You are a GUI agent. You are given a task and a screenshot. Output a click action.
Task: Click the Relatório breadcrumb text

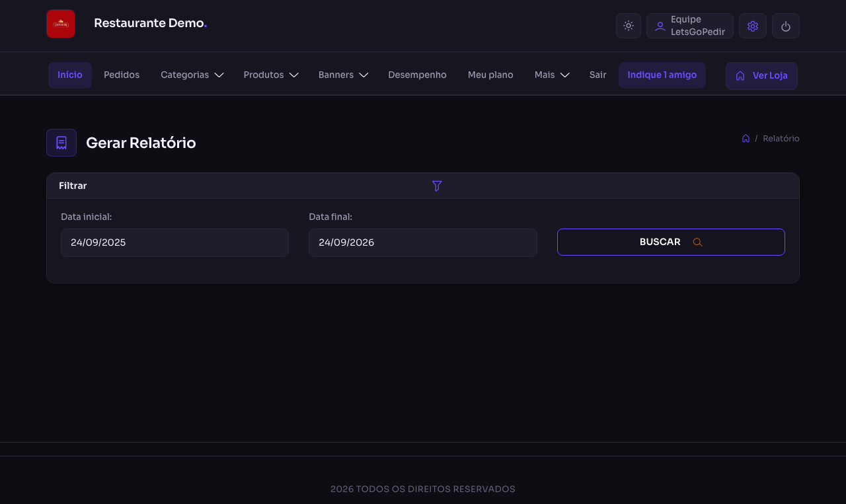coord(781,139)
